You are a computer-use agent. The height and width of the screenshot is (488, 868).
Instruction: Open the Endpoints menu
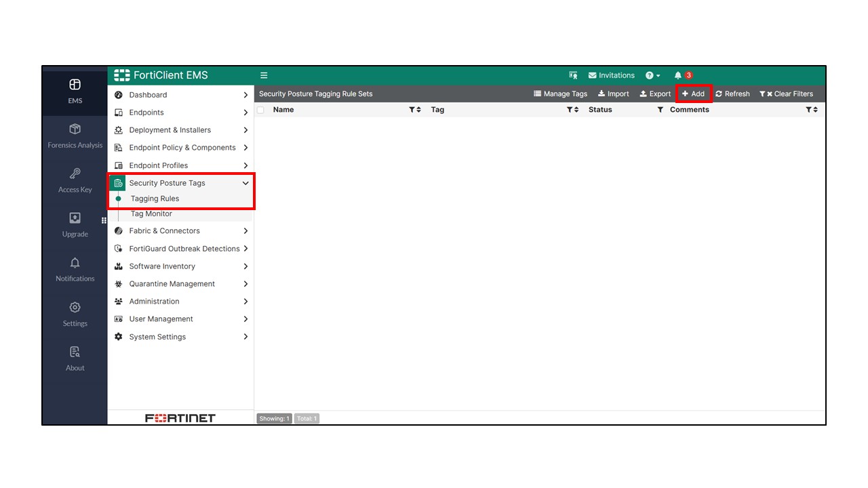(x=181, y=113)
